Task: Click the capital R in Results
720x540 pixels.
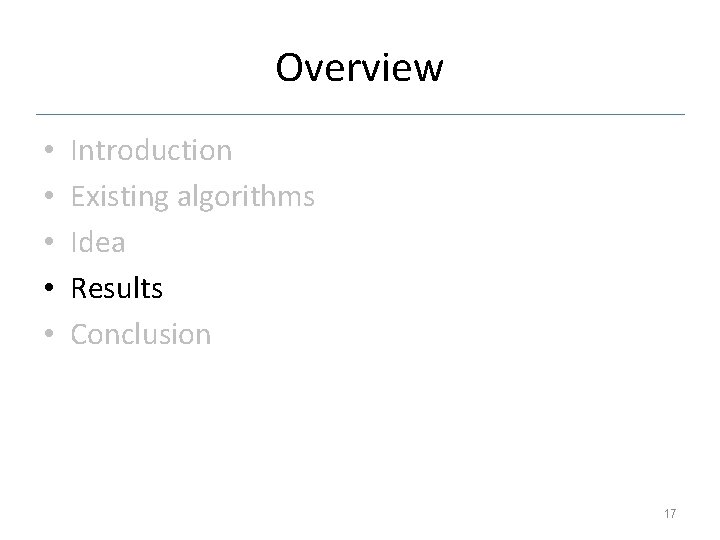Action: point(80,288)
